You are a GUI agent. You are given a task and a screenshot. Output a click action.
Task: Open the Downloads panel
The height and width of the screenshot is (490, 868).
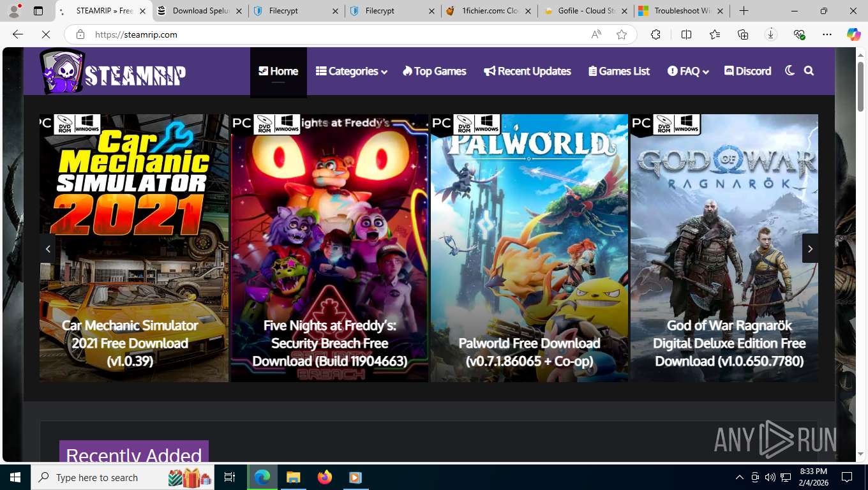coord(771,34)
